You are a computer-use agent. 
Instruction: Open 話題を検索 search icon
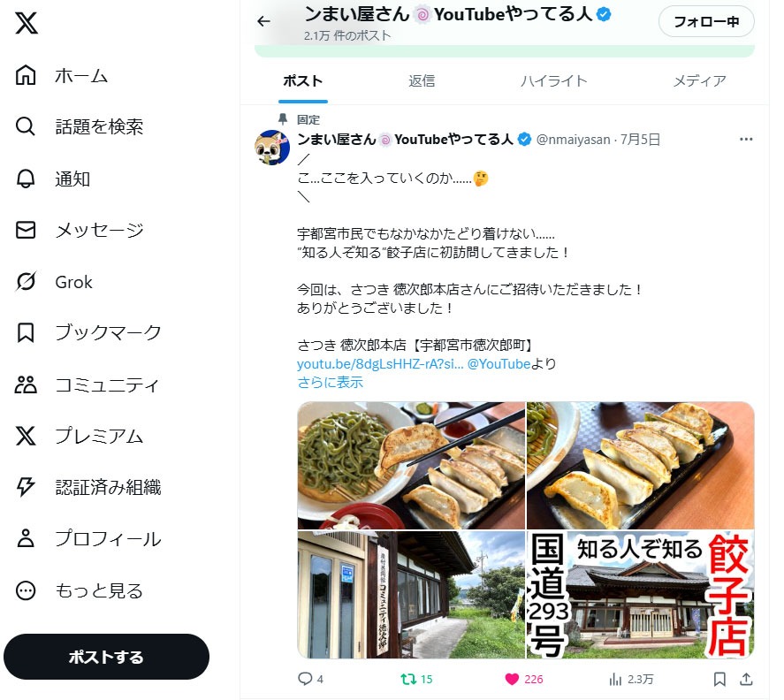coord(26,126)
